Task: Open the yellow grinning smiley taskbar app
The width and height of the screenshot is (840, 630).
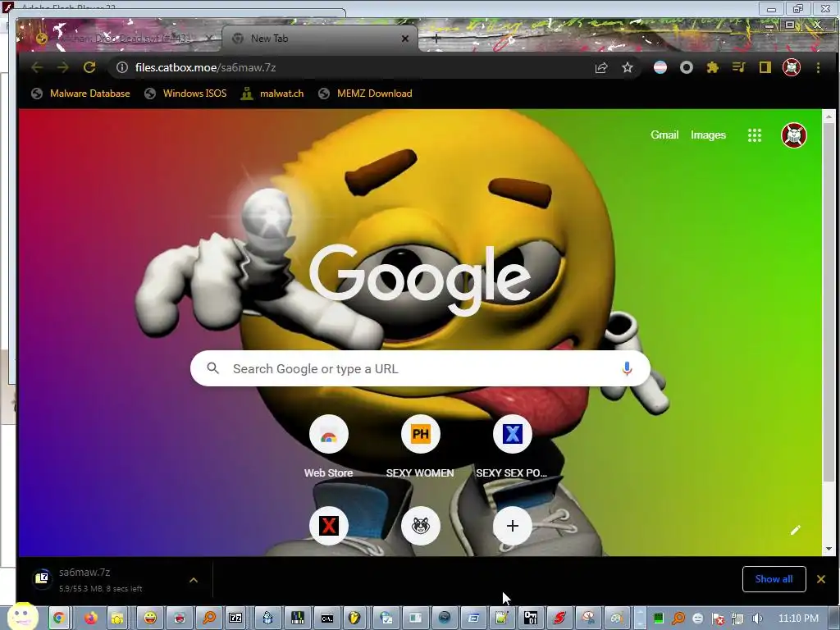Action: pyautogui.click(x=150, y=619)
